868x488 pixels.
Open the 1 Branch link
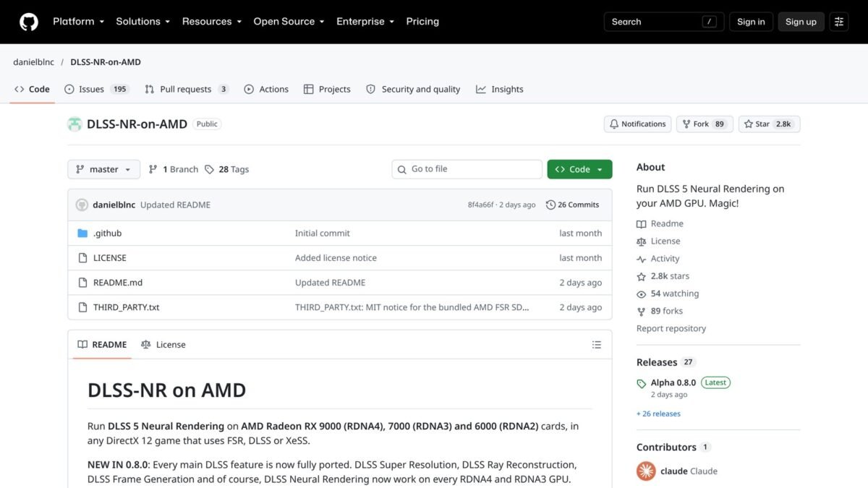(173, 169)
